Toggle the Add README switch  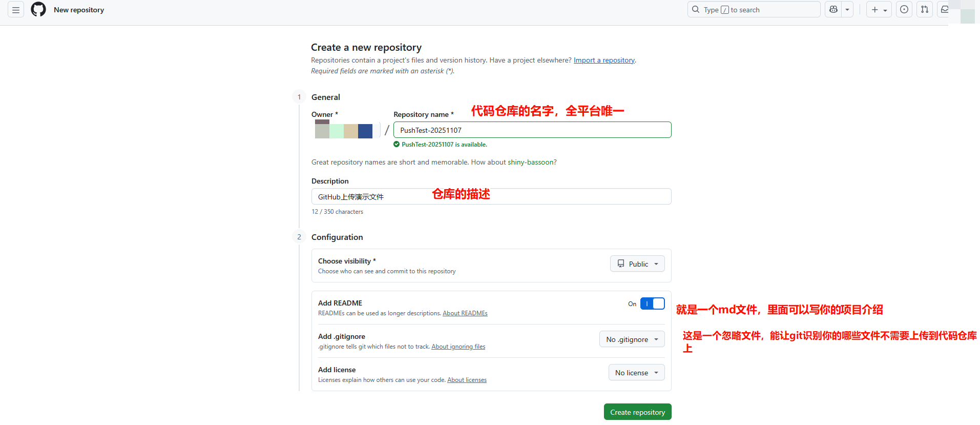653,303
